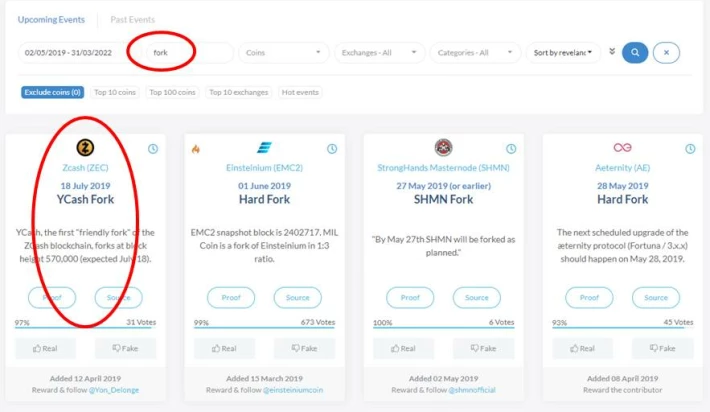Click the 'SHMN Fork' event title
The height and width of the screenshot is (412, 710).
click(x=443, y=199)
